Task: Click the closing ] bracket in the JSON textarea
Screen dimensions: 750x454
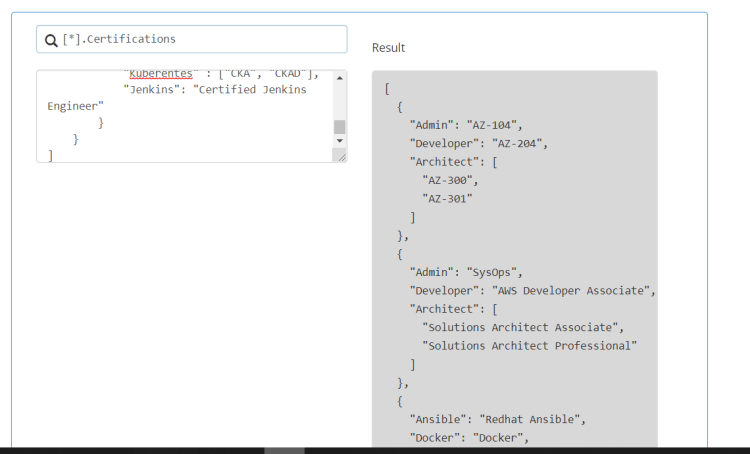Action: click(x=50, y=155)
